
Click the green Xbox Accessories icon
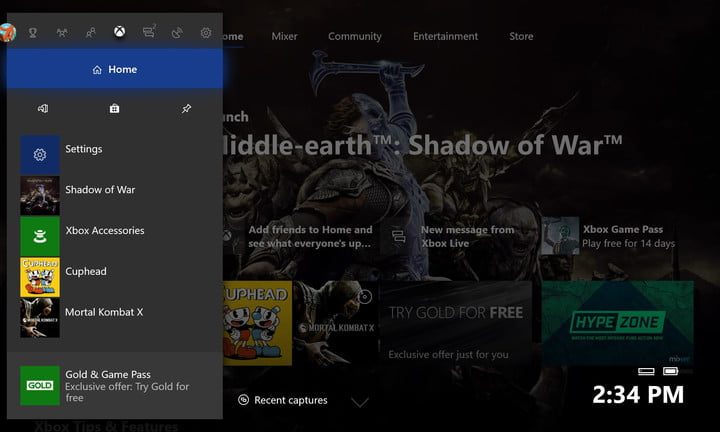point(40,236)
